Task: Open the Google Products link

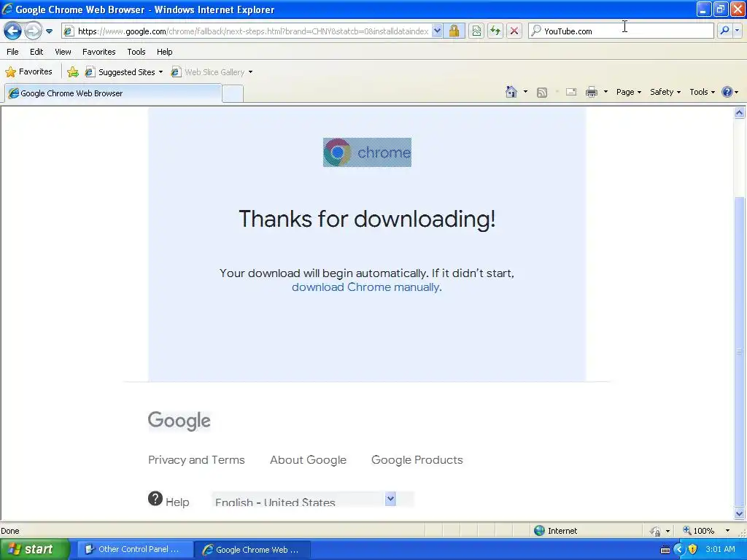Action: tap(417, 460)
